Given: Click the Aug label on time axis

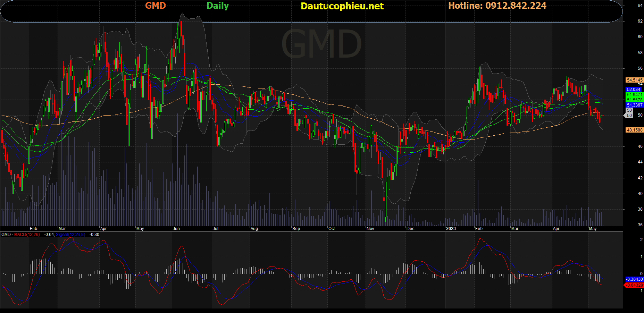Looking at the screenshot, I should pyautogui.click(x=254, y=229).
